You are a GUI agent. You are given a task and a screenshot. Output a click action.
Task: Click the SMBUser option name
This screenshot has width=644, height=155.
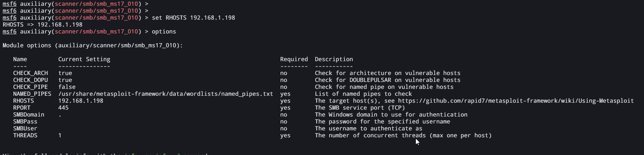pyautogui.click(x=25, y=128)
